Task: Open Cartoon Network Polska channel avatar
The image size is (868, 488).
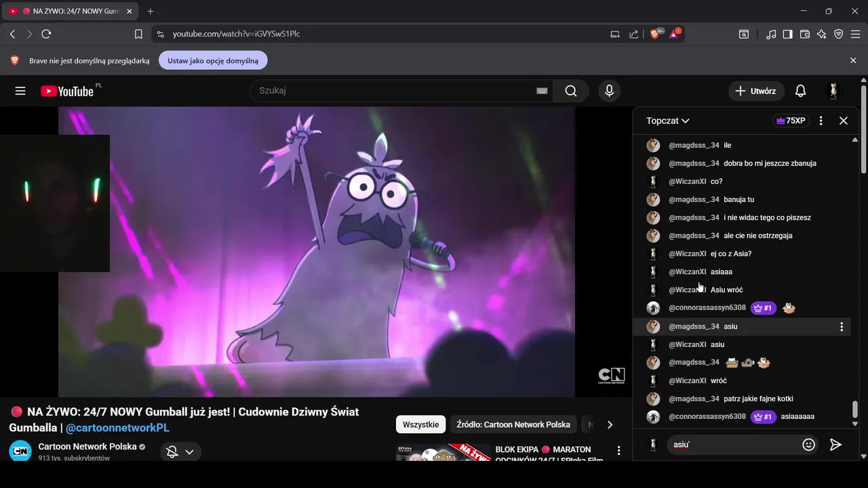Action: click(x=20, y=451)
